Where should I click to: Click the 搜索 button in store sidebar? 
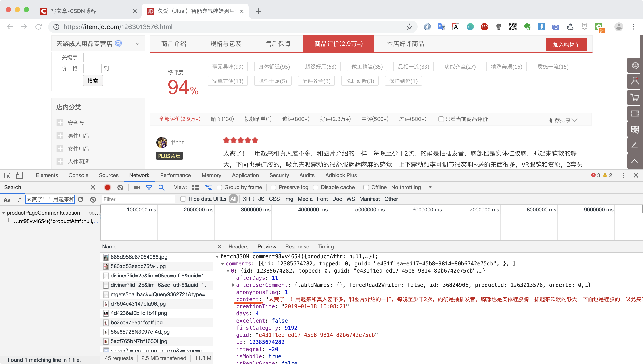pyautogui.click(x=93, y=81)
